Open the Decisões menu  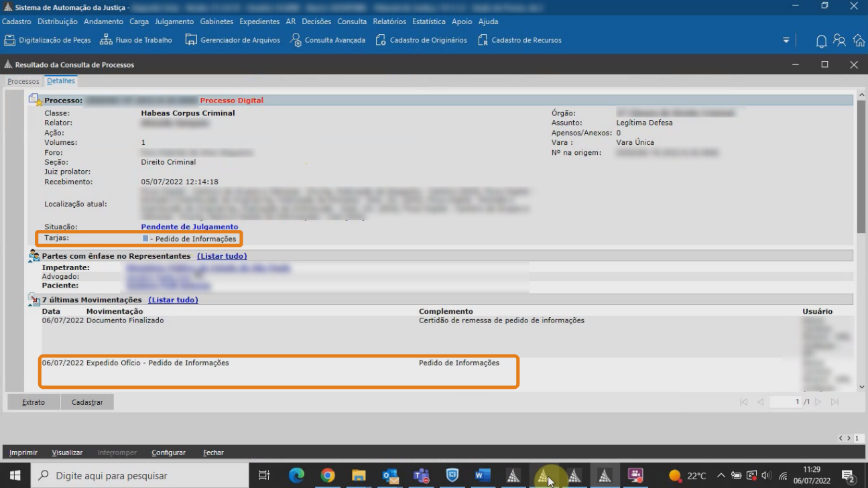pyautogui.click(x=316, y=21)
